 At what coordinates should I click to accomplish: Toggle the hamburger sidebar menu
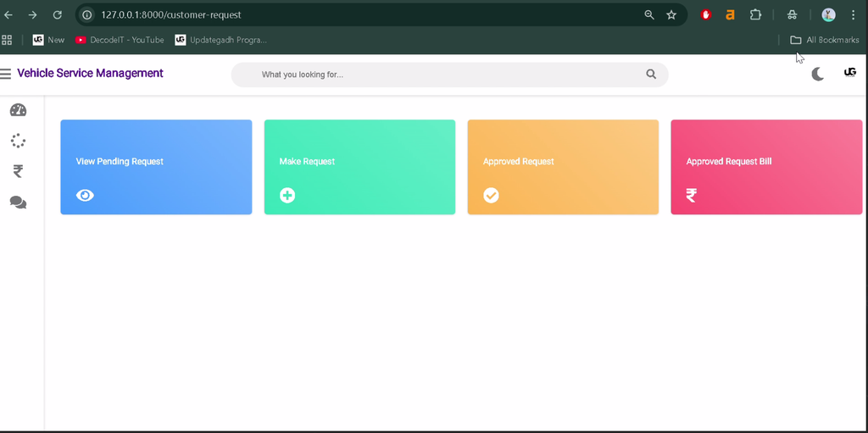coord(6,74)
